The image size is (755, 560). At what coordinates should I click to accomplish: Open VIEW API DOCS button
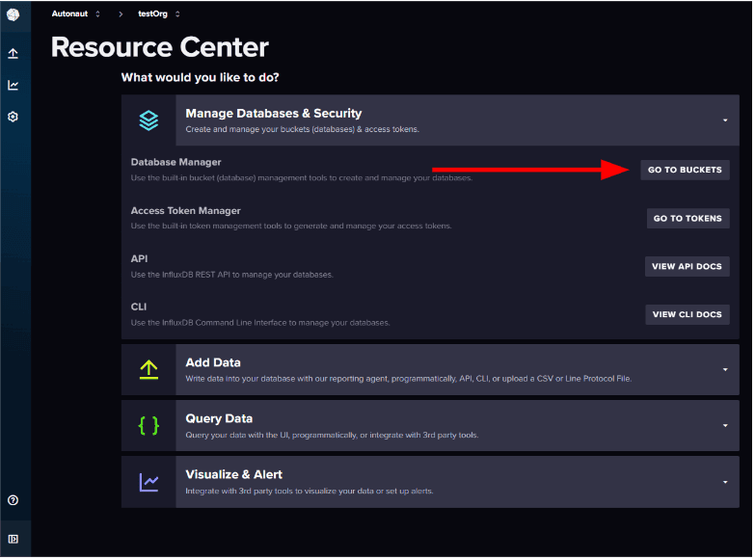687,267
